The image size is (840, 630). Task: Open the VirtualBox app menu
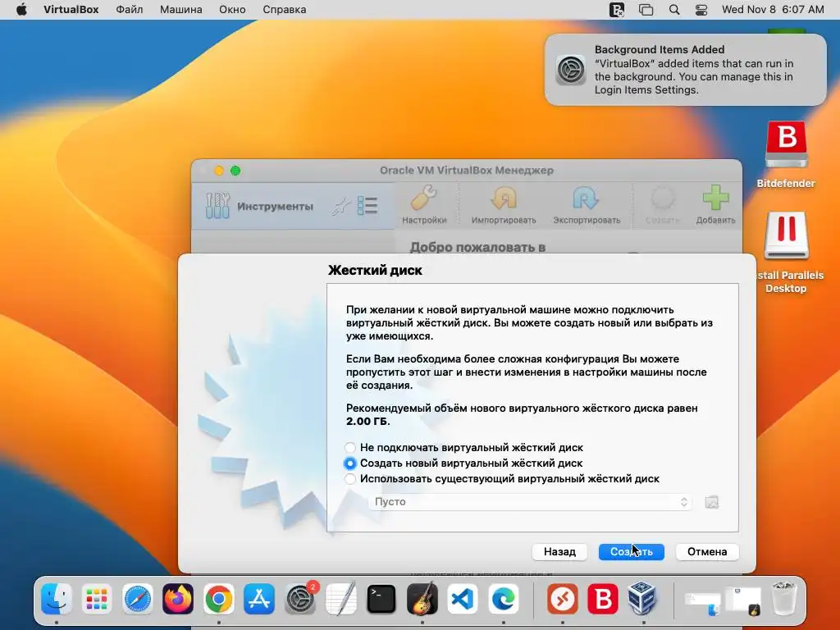pyautogui.click(x=71, y=10)
